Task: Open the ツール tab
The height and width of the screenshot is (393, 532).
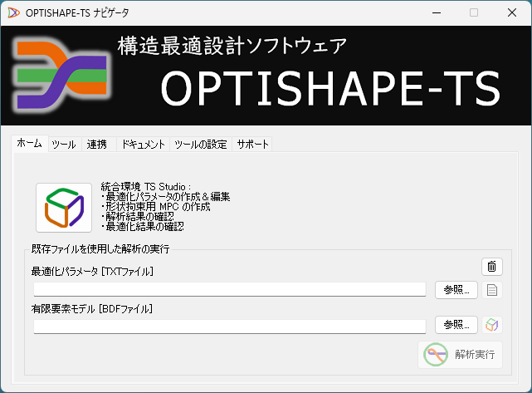Action: coord(64,145)
